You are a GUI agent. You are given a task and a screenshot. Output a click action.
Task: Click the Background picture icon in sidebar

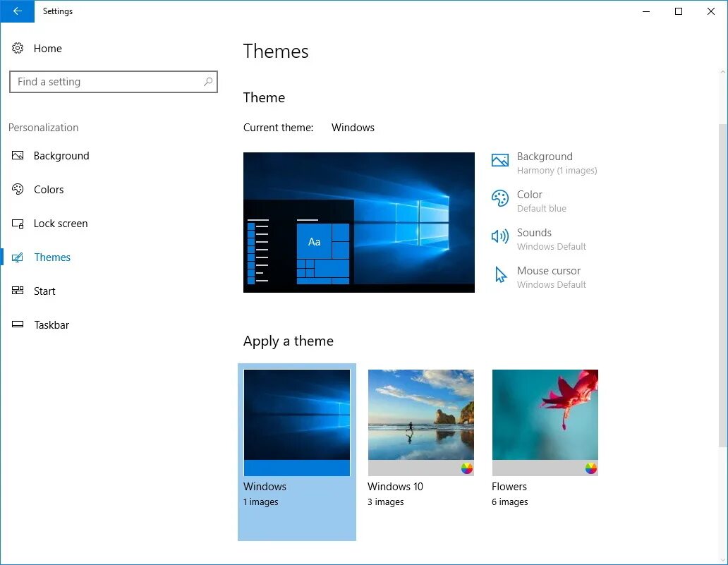click(x=18, y=155)
